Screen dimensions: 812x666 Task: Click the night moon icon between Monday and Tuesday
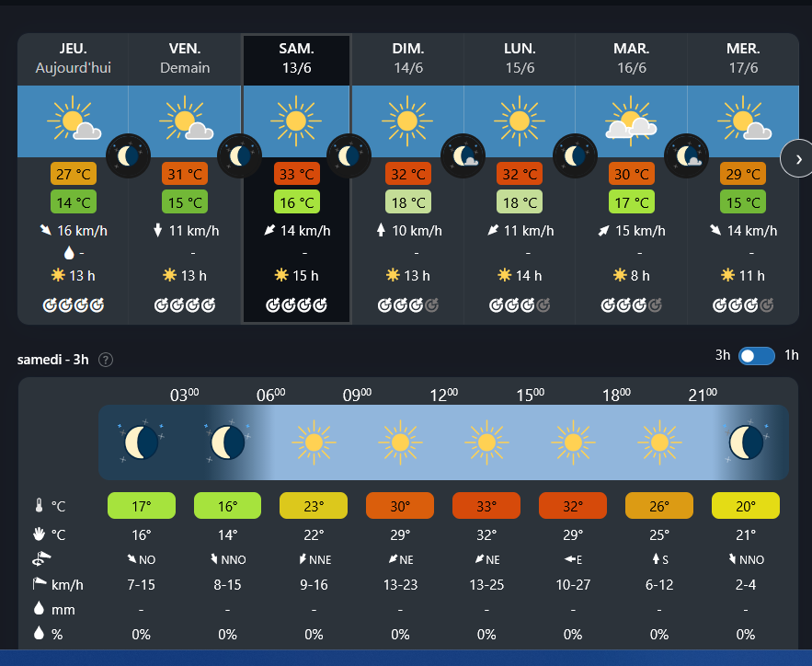tap(575, 155)
